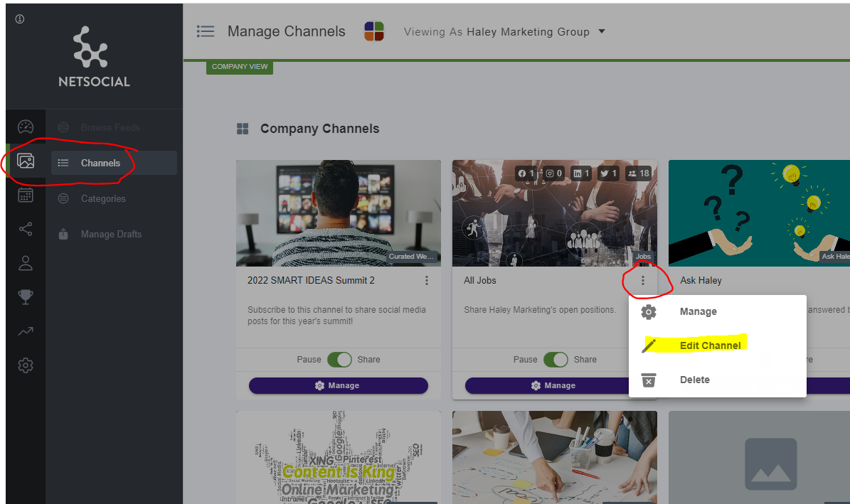Toggle Pause/Share switch on 2022 SMART IDEAS Summit 2

tap(340, 359)
